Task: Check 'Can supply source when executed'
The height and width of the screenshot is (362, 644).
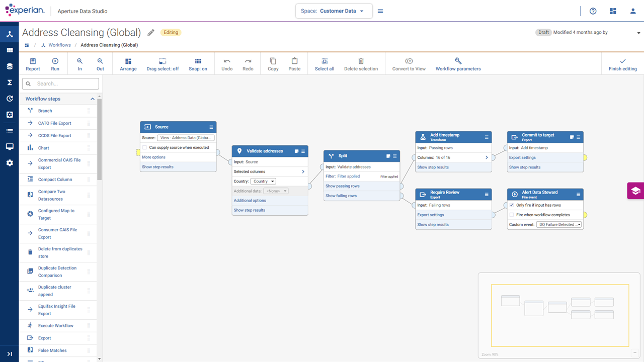Action: [x=144, y=147]
